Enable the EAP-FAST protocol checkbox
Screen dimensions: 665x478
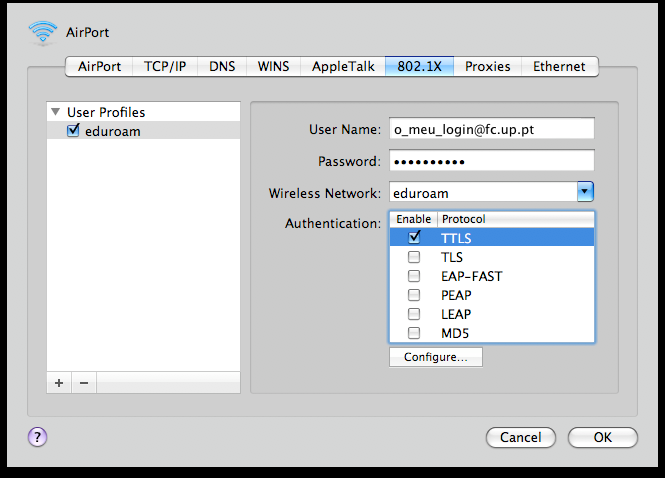(x=414, y=276)
